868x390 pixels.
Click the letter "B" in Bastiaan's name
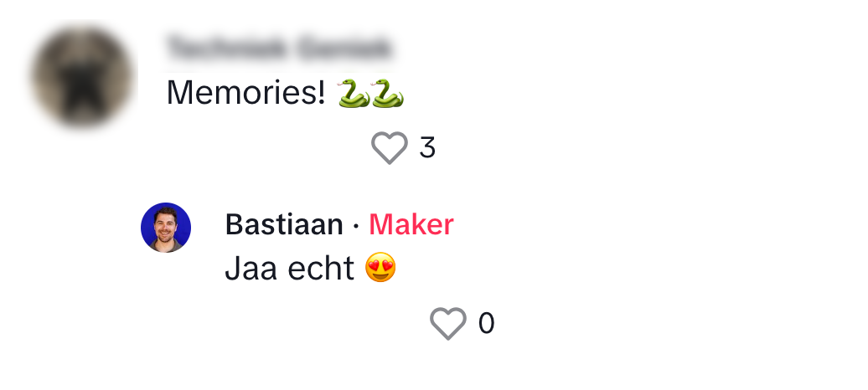(234, 224)
